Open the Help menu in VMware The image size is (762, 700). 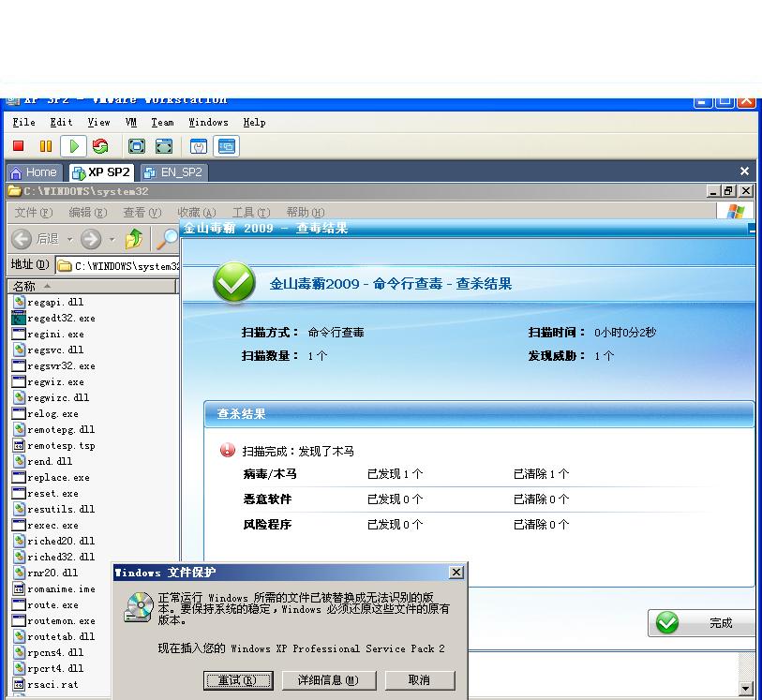pos(255,123)
